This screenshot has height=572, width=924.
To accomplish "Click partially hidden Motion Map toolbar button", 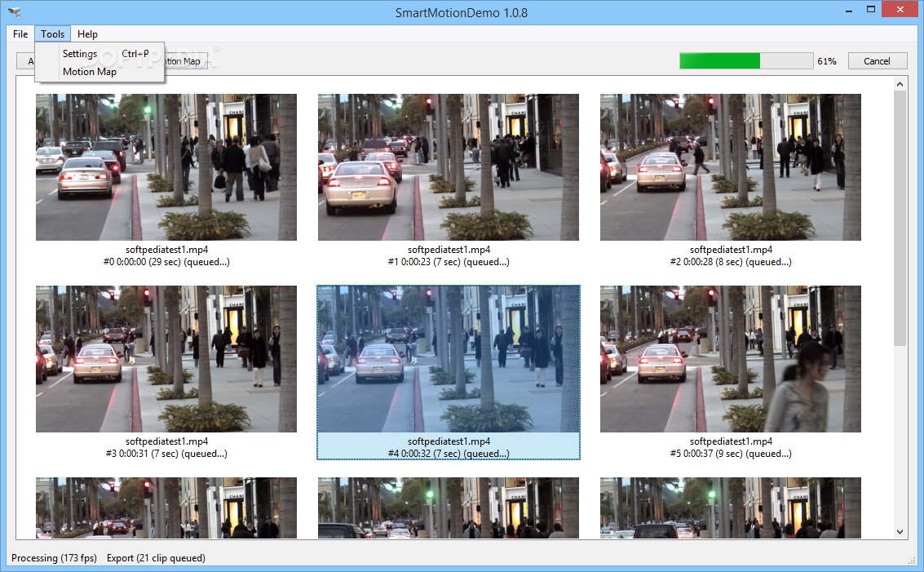I will pos(186,60).
